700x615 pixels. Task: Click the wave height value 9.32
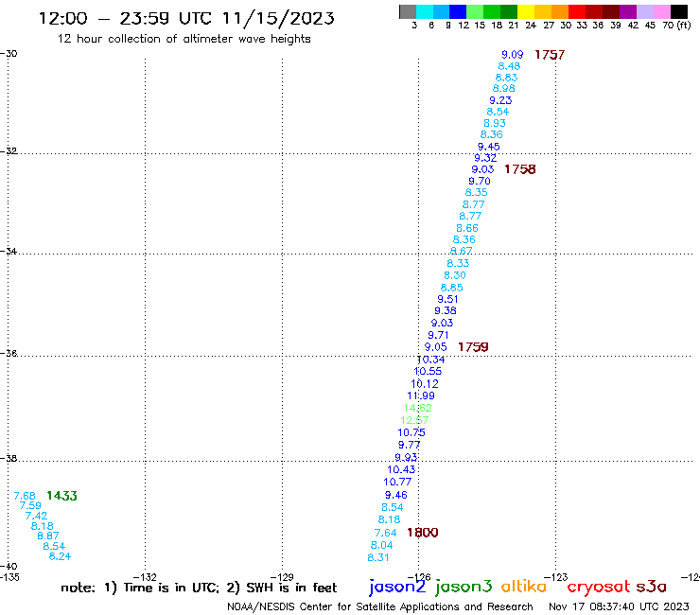[x=485, y=158]
